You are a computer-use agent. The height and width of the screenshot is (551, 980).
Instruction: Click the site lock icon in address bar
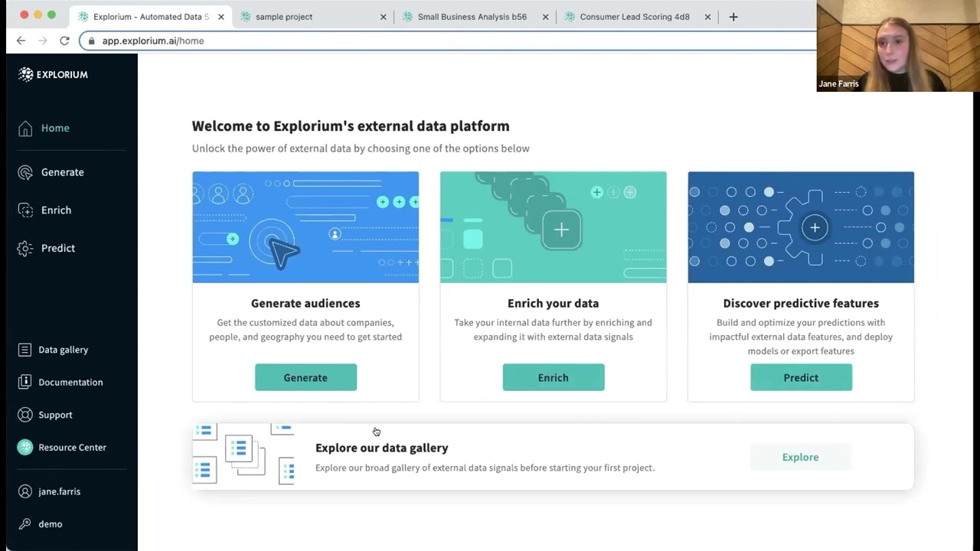pyautogui.click(x=92, y=41)
